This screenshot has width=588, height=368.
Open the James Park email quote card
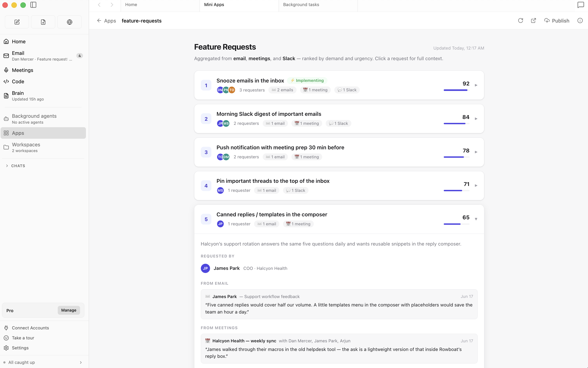tap(339, 304)
